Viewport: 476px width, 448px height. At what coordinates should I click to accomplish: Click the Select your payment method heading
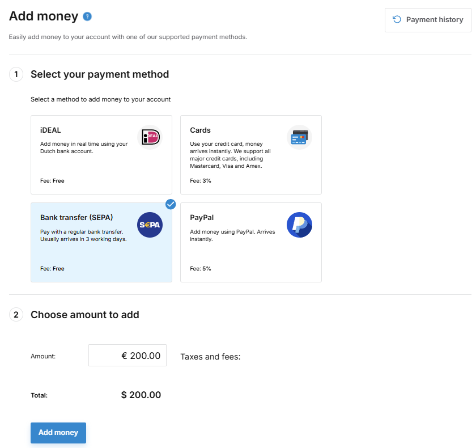(100, 74)
